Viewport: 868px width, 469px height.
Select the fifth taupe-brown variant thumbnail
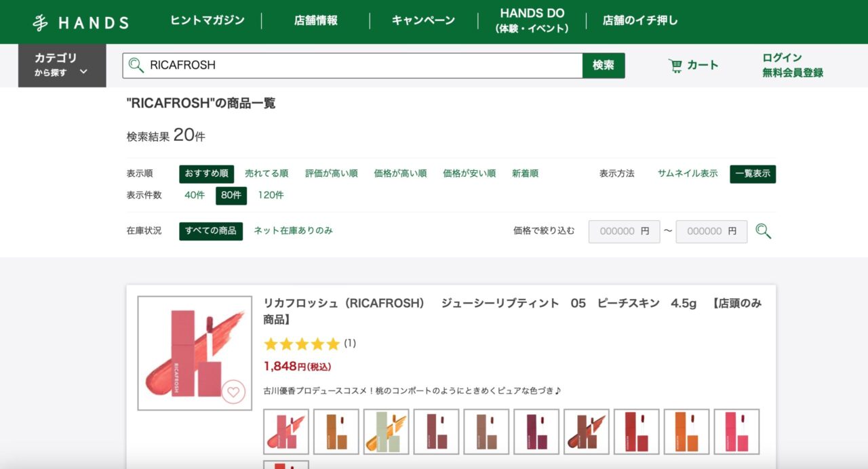pos(486,432)
